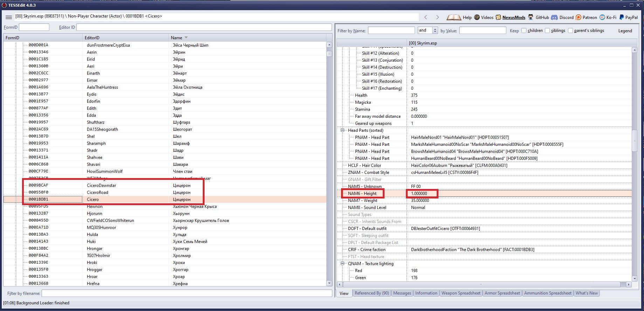Screen dimensions: 644x311
Task: Enable the Keep children checkbox
Action: point(524,31)
